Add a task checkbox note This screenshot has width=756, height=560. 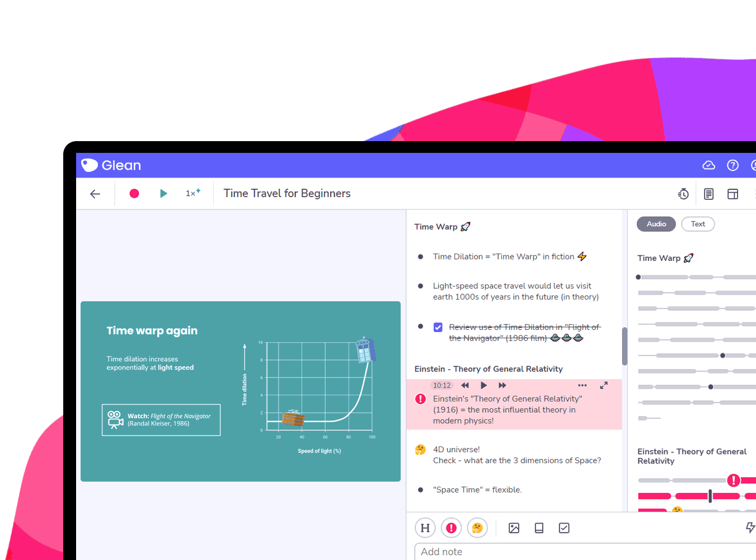(564, 528)
